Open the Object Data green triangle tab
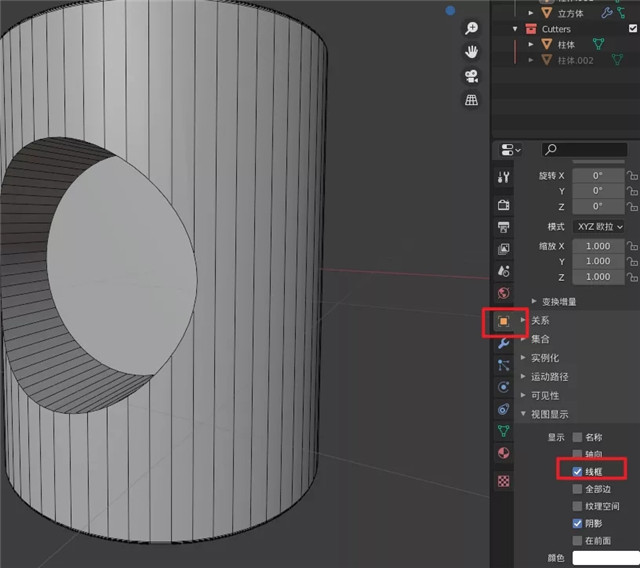This screenshot has height=568, width=640. point(503,431)
